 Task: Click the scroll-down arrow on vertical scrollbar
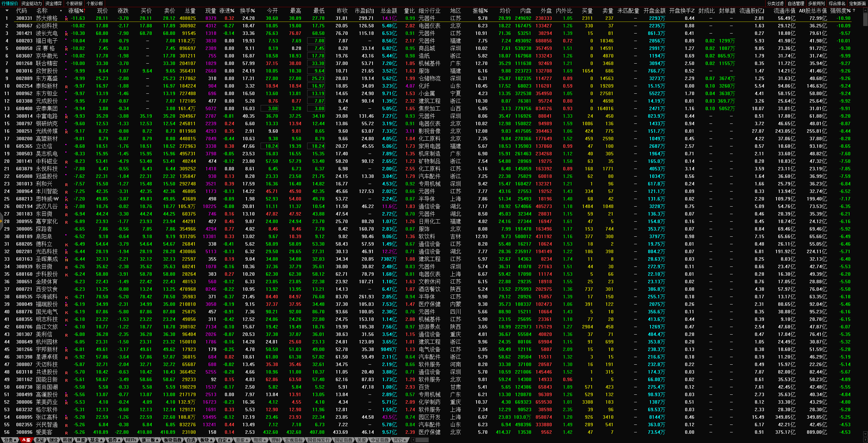point(865,434)
